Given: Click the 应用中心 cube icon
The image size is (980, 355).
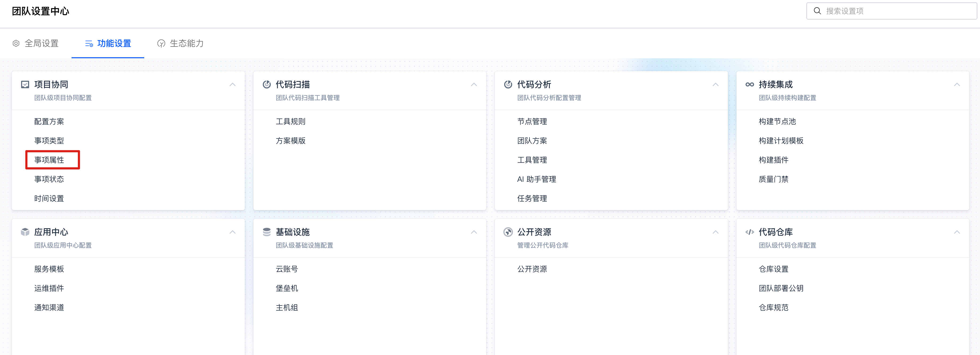Looking at the screenshot, I should pos(25,232).
